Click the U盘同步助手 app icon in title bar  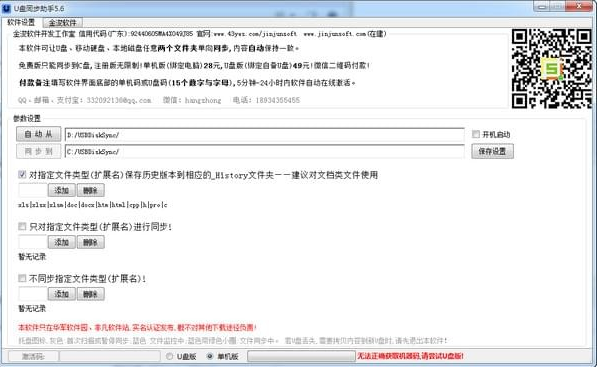[6, 8]
